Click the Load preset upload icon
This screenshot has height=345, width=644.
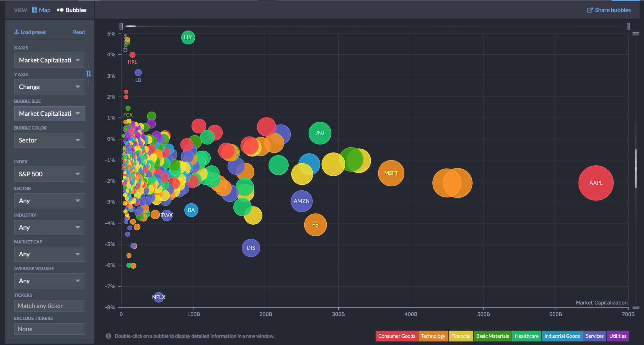click(x=17, y=32)
